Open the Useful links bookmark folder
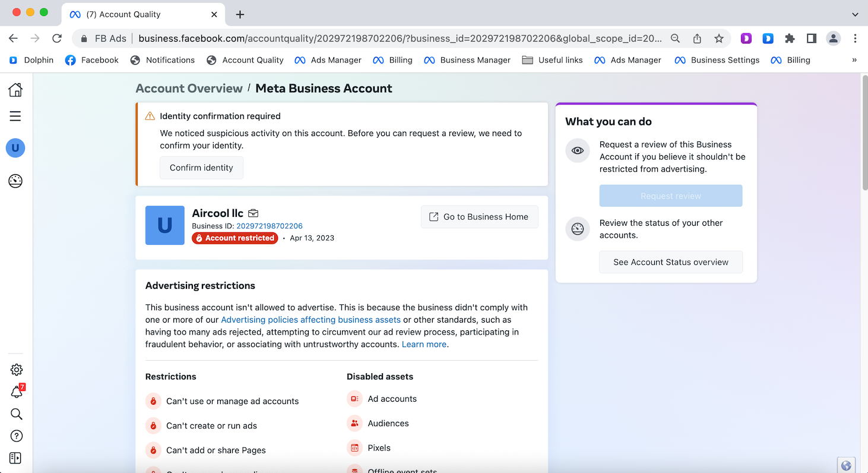Viewport: 868px width, 473px height. 552,60
